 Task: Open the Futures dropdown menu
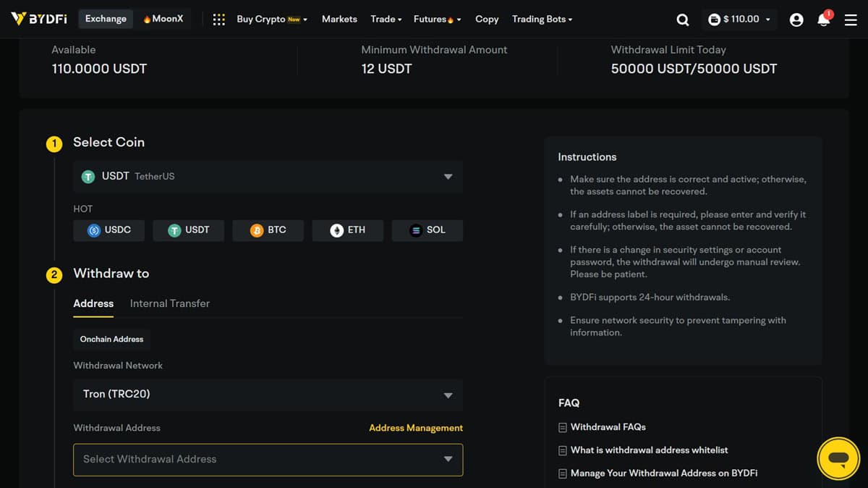tap(437, 19)
